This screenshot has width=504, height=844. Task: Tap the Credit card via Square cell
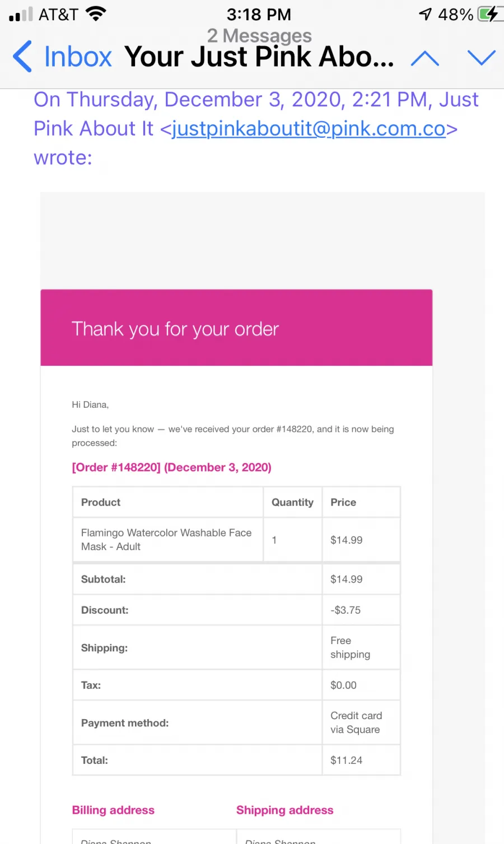point(361,722)
